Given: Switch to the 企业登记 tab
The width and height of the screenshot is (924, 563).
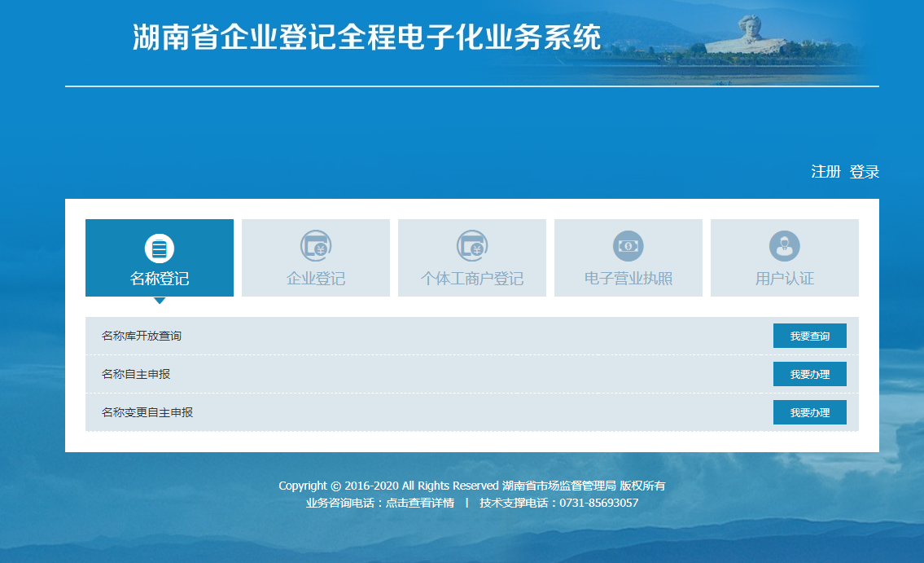Looking at the screenshot, I should pyautogui.click(x=316, y=257).
